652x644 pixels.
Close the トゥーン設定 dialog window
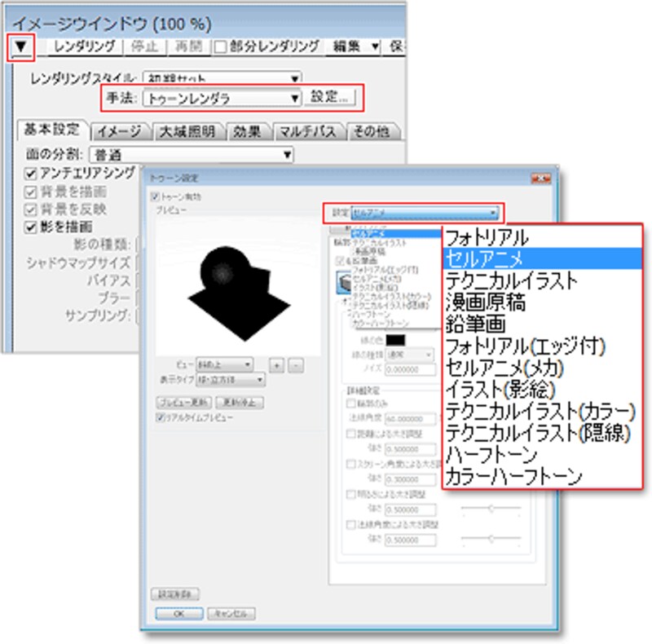(541, 179)
